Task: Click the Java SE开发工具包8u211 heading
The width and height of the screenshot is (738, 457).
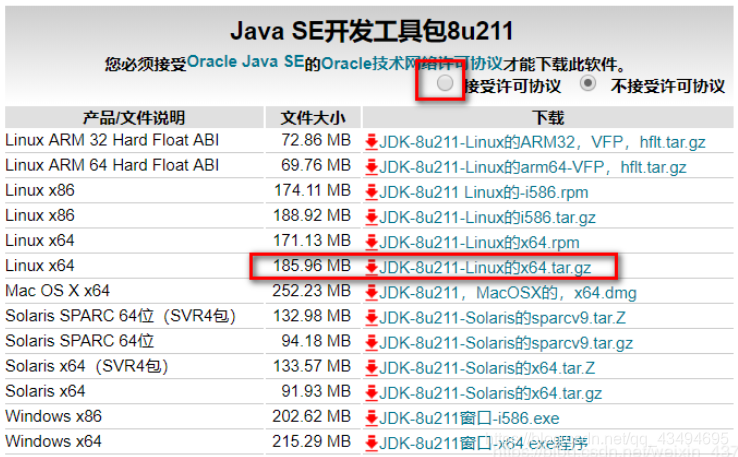Action: pos(372,32)
